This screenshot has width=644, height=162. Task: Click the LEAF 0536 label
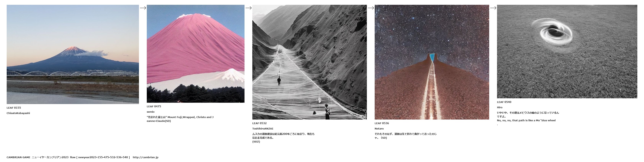pyautogui.click(x=382, y=123)
